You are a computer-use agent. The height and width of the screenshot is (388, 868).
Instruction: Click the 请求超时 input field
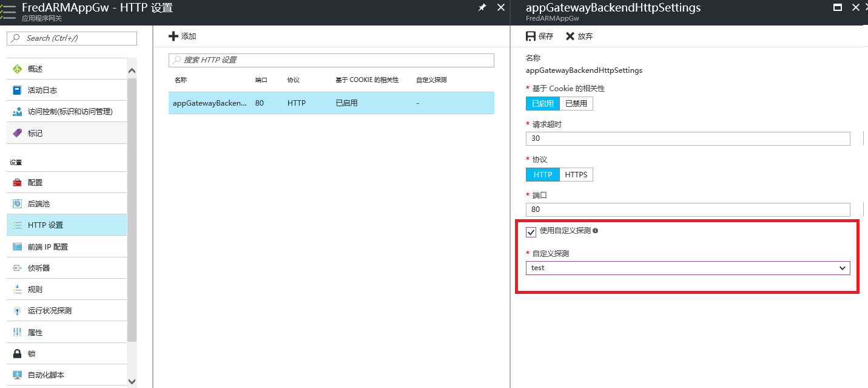point(688,138)
